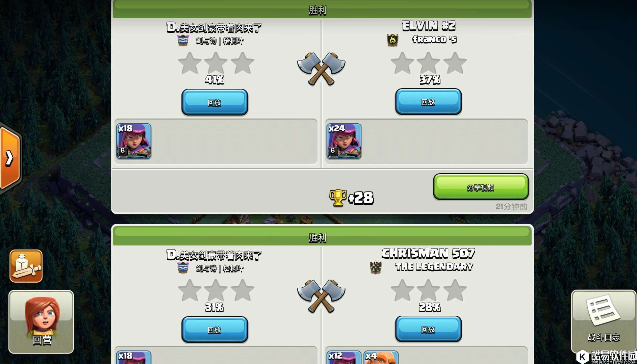The height and width of the screenshot is (364, 637).
Task: Click the first 胜利 victory header bar
Action: click(322, 9)
